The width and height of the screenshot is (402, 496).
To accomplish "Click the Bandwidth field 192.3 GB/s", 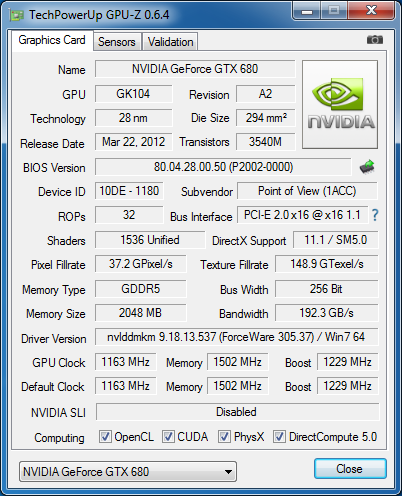I will pyautogui.click(x=327, y=313).
